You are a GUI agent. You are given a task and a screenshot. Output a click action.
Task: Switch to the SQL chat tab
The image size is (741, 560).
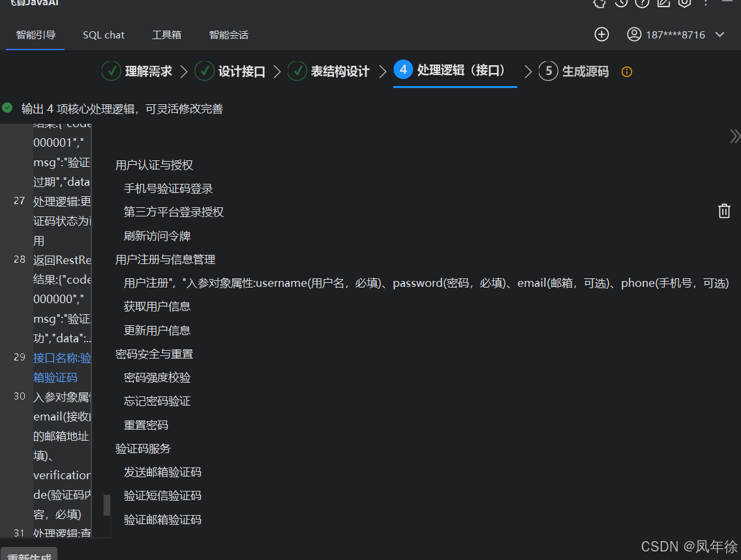103,35
